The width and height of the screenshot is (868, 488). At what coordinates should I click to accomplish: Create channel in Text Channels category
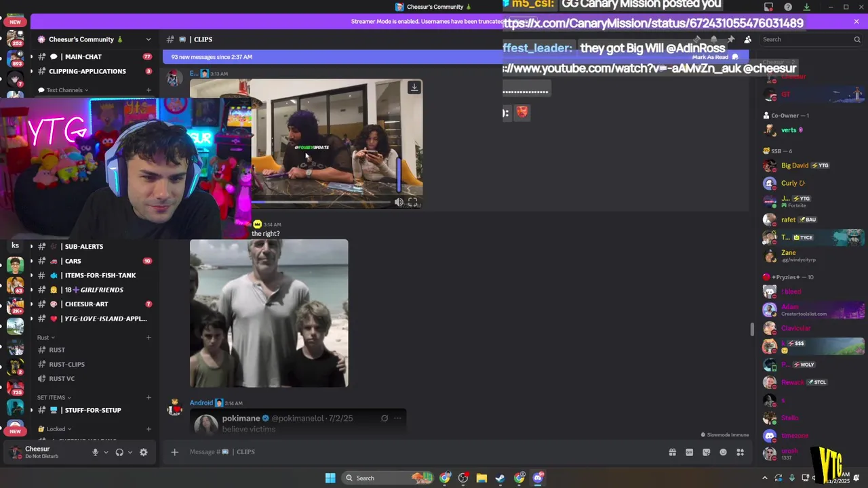click(149, 90)
